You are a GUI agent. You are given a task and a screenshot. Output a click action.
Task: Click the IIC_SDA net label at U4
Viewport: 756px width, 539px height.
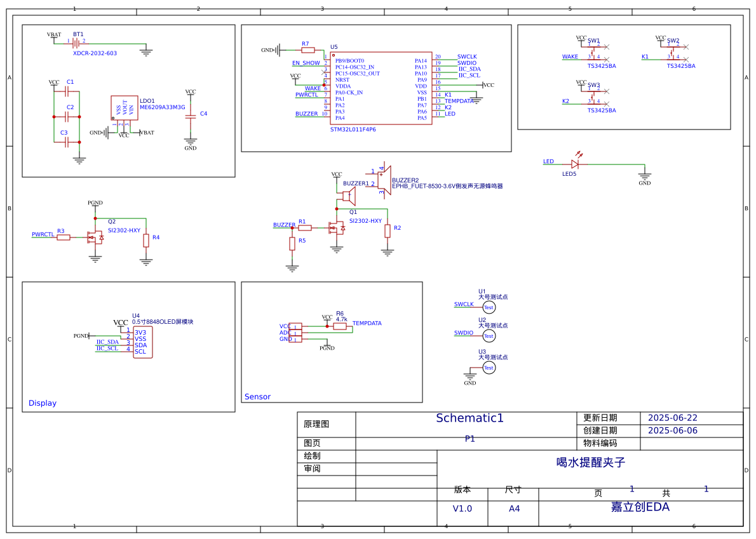point(107,342)
